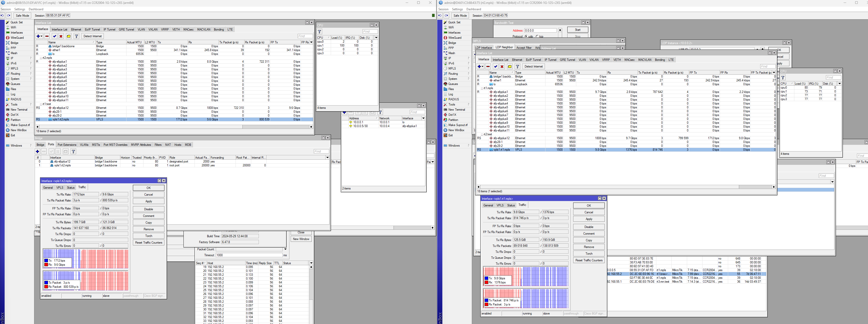Click red minus Remove icon in left rt1.mpls Interface List

click(47, 36)
